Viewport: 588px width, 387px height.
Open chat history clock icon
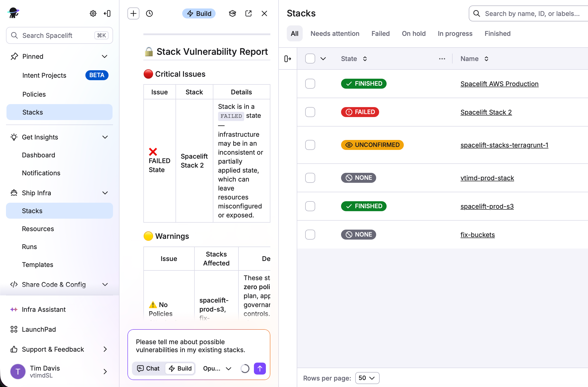coord(149,13)
